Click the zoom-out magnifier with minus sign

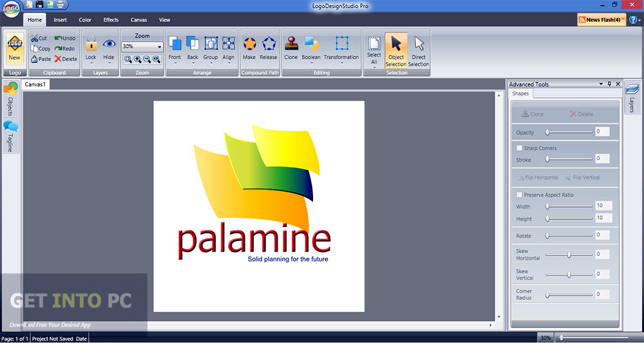(x=147, y=59)
